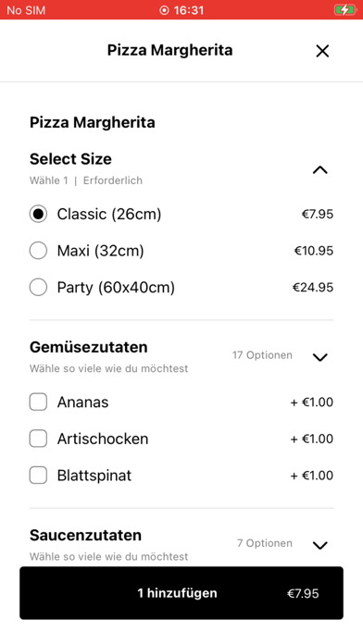
Task: Tap the Saucenzutaten heading
Action: (x=85, y=535)
